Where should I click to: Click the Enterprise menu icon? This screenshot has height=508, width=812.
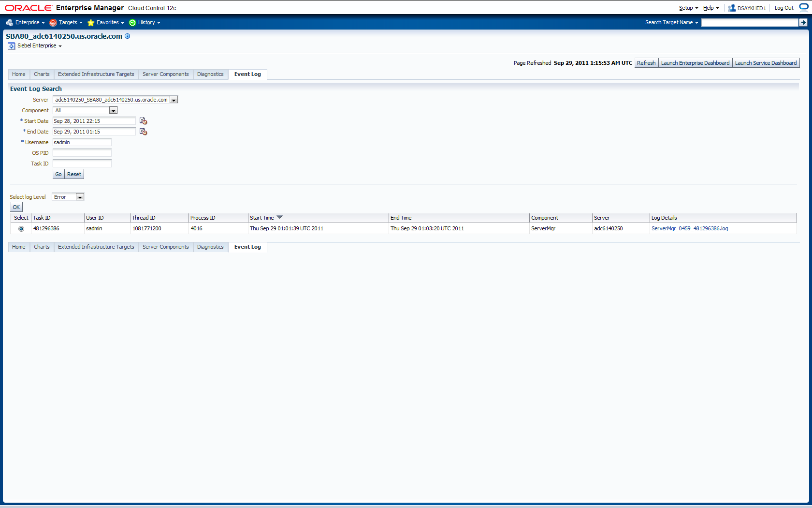10,22
